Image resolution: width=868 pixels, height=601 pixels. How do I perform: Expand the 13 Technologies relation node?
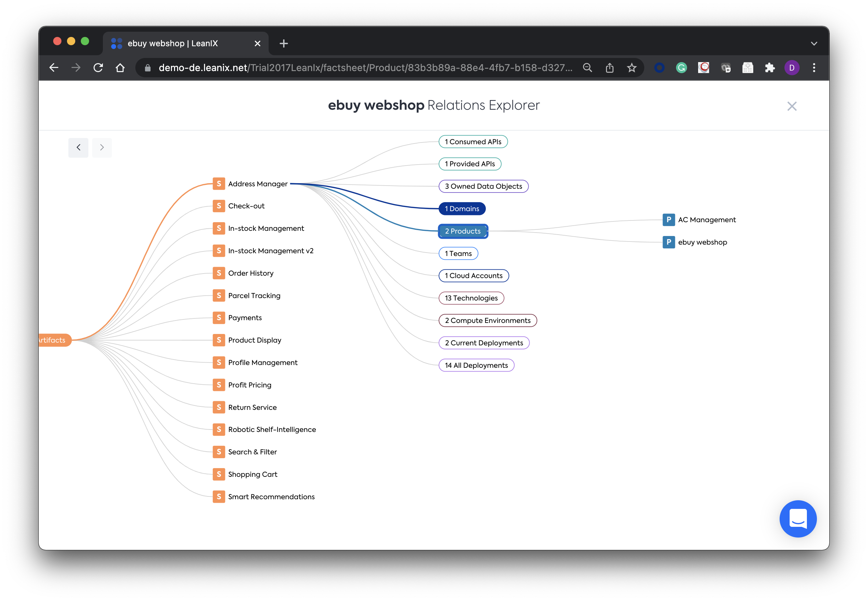coord(471,298)
